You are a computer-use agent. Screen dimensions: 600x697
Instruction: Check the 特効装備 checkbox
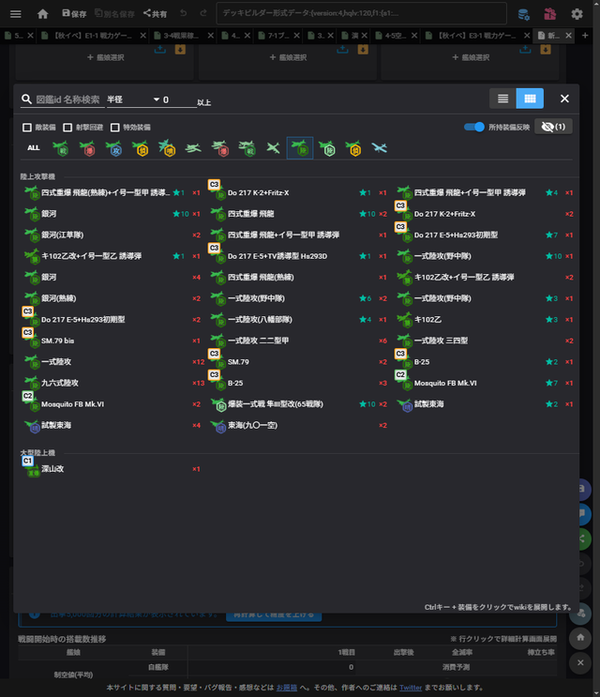click(x=116, y=128)
